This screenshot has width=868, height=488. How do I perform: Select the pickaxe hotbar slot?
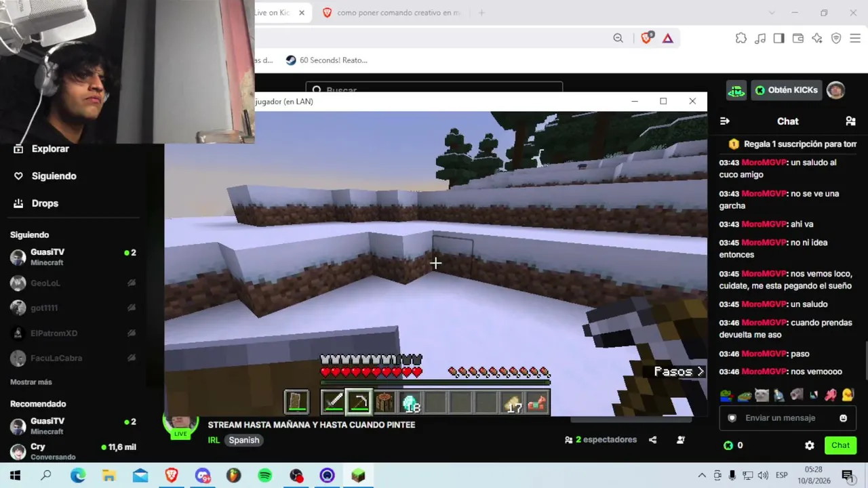pyautogui.click(x=359, y=403)
